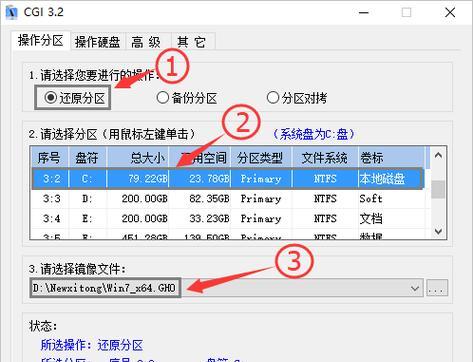Switch to the 其它 tab
The height and width of the screenshot is (362, 473).
click(192, 42)
